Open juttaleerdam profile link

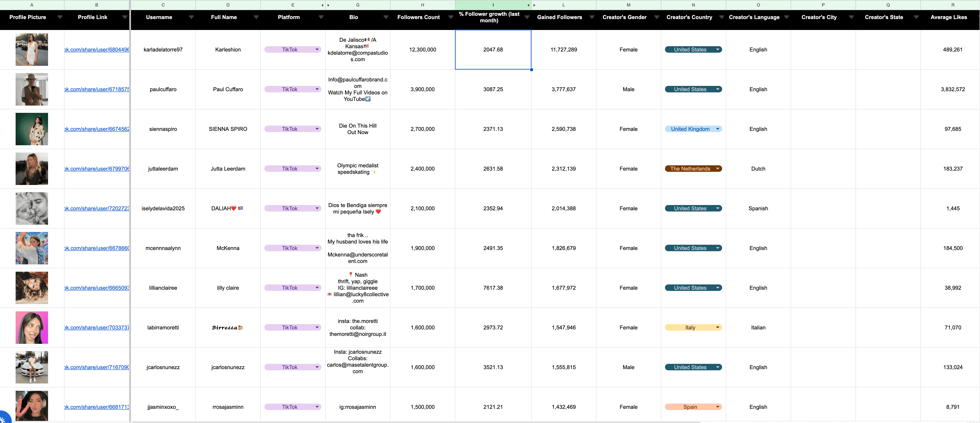coord(97,169)
